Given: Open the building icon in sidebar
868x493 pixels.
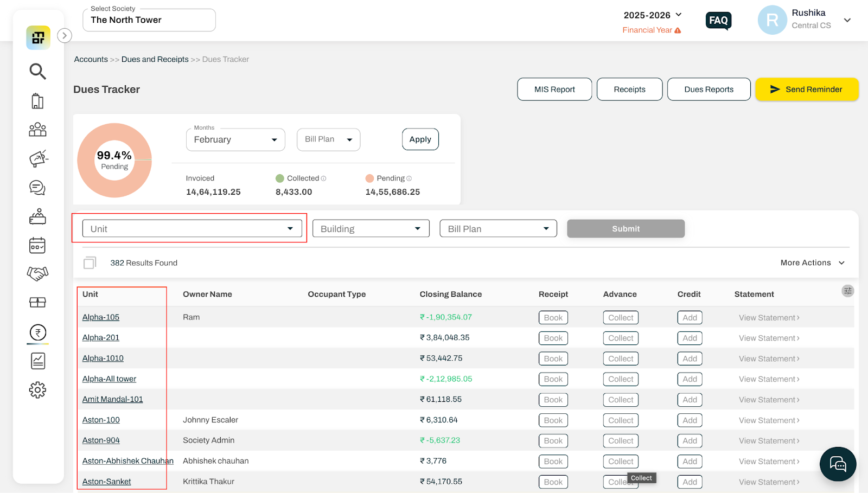Looking at the screenshot, I should pyautogui.click(x=37, y=101).
